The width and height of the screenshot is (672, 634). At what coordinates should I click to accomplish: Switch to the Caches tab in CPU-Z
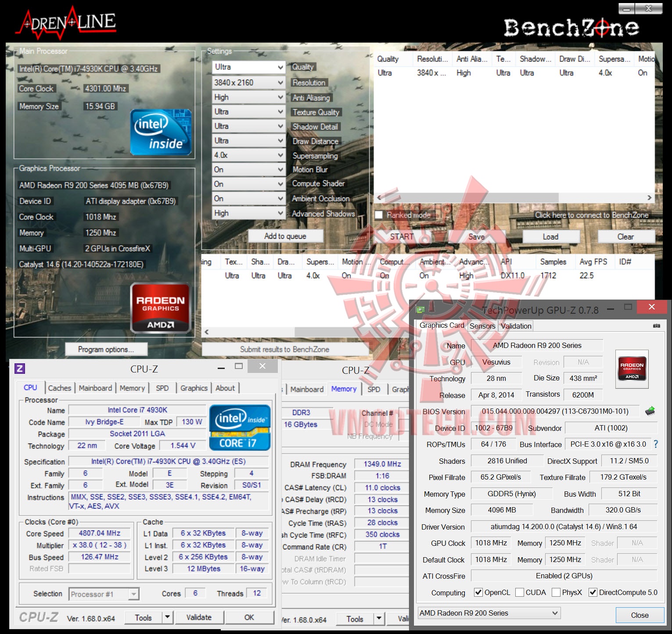(x=59, y=388)
